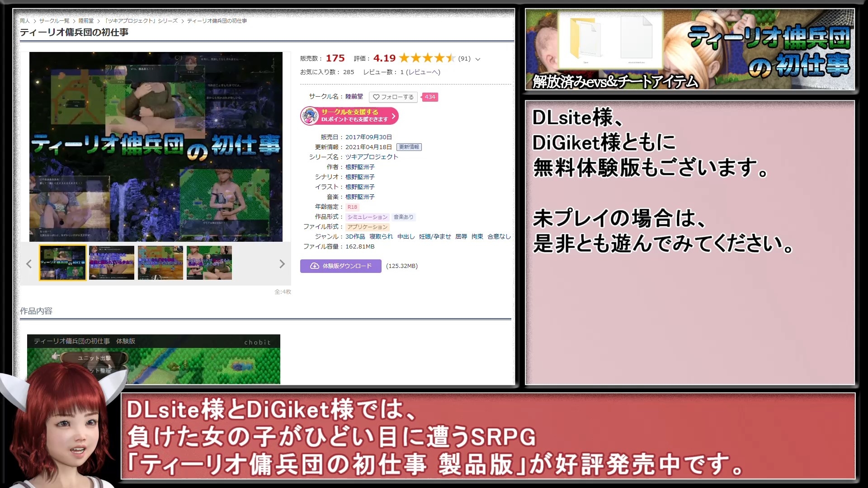Click the 作品内容 section heading
868x488 pixels.
tap(36, 311)
